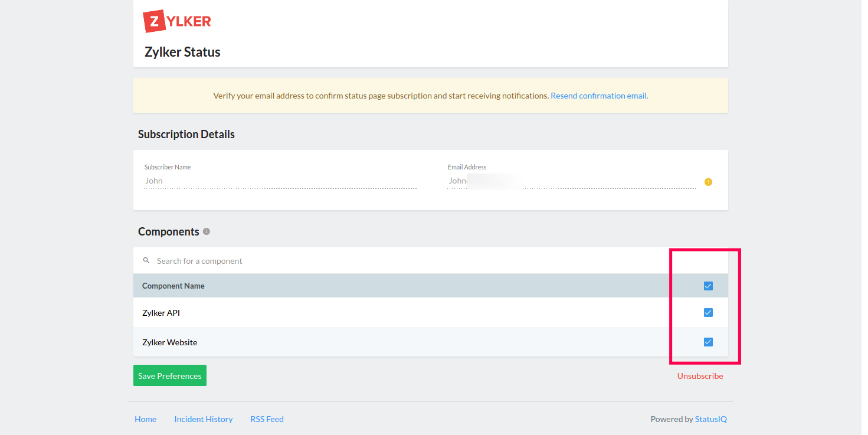This screenshot has height=435, width=868.
Task: Click the Email Address field
Action: pos(572,181)
